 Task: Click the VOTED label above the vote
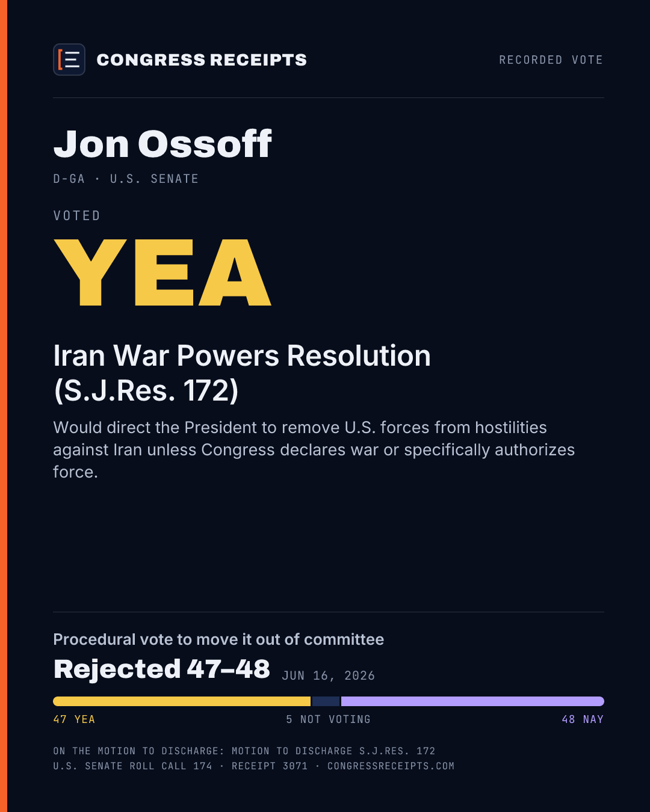[76, 215]
